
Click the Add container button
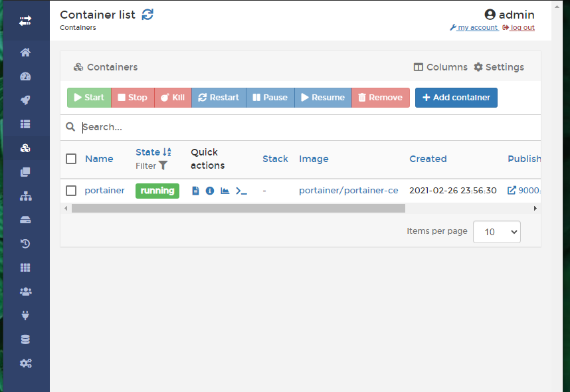tap(456, 98)
